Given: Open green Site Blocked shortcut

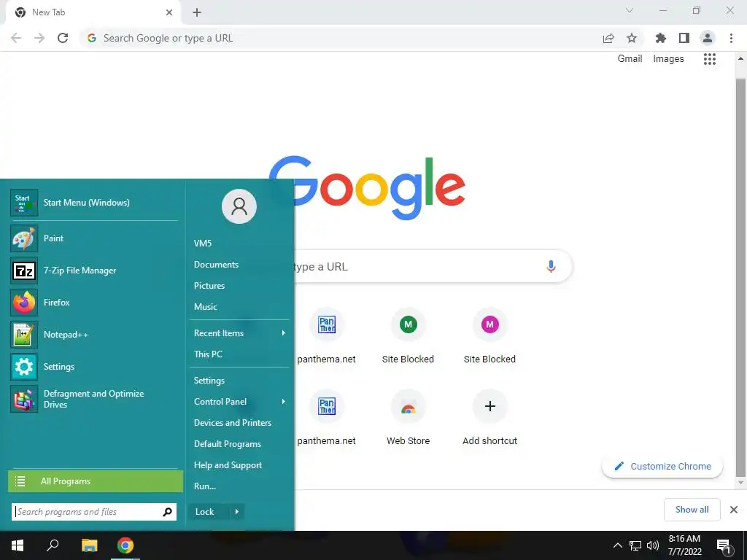Looking at the screenshot, I should [408, 337].
